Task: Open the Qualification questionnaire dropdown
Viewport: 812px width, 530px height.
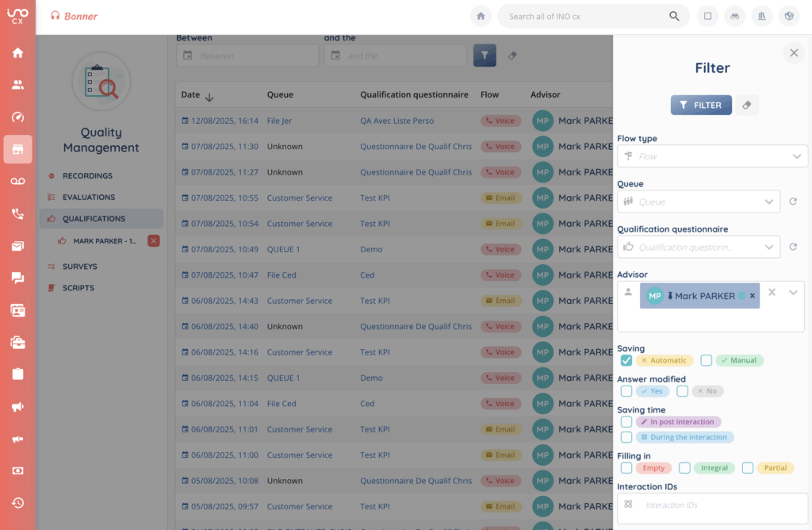Action: click(x=768, y=247)
